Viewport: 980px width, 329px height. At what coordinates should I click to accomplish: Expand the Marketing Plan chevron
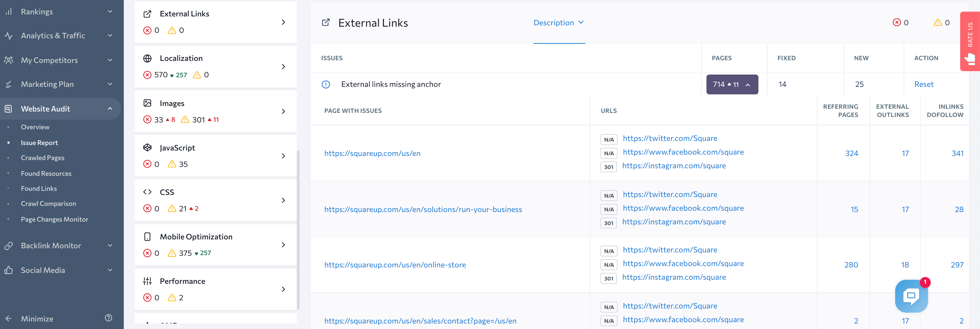(x=110, y=84)
